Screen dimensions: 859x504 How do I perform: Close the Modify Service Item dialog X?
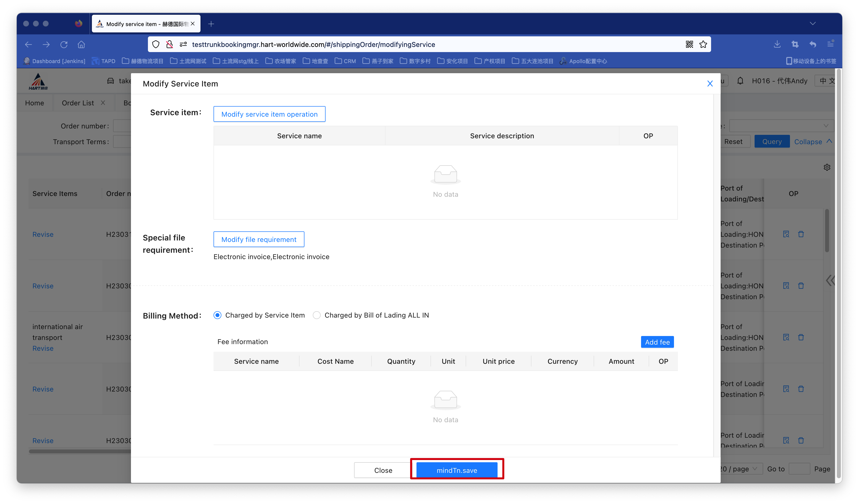(710, 84)
